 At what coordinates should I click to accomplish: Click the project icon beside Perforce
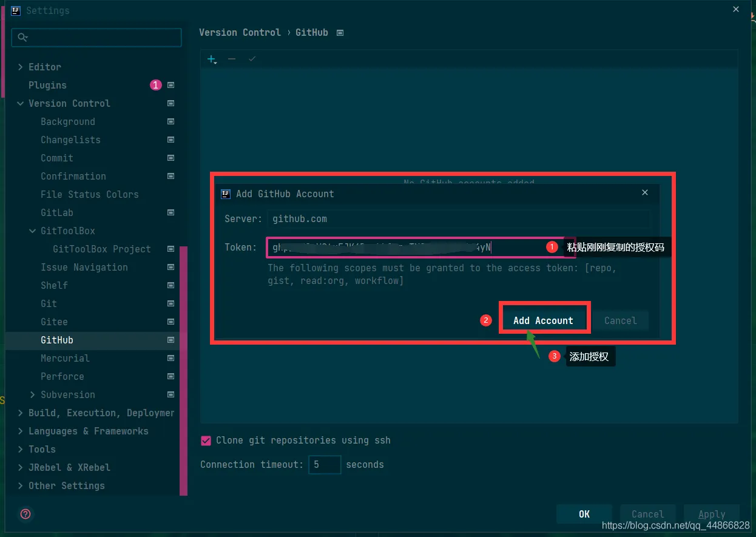pyautogui.click(x=170, y=376)
